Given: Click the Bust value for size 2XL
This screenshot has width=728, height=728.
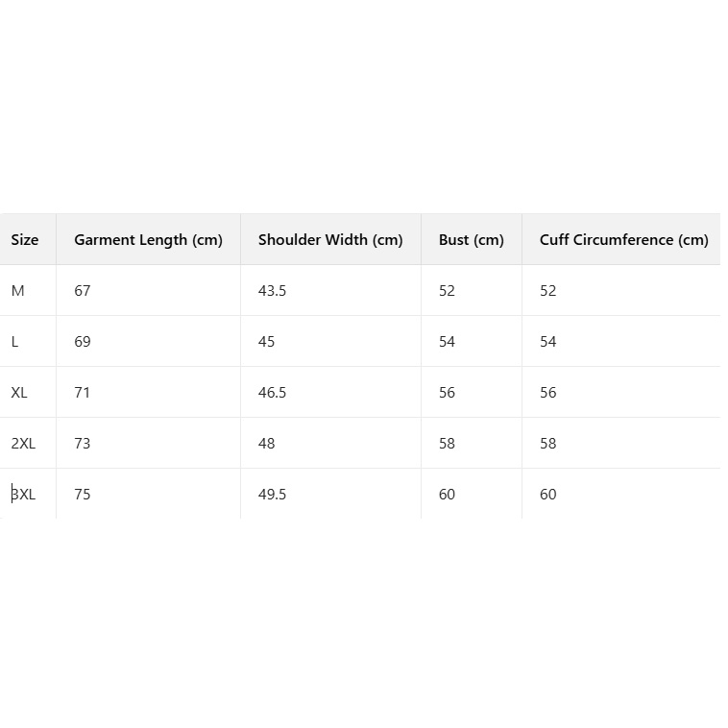Looking at the screenshot, I should point(447,444).
